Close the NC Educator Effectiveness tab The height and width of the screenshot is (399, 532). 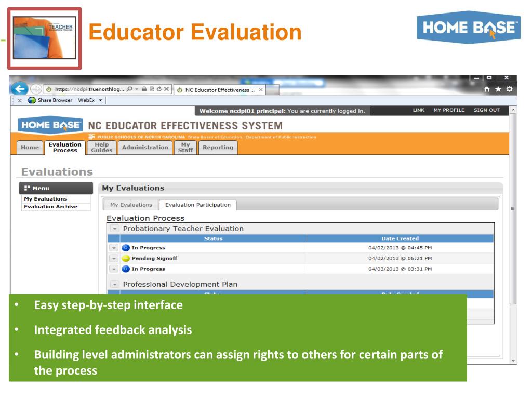pyautogui.click(x=261, y=90)
